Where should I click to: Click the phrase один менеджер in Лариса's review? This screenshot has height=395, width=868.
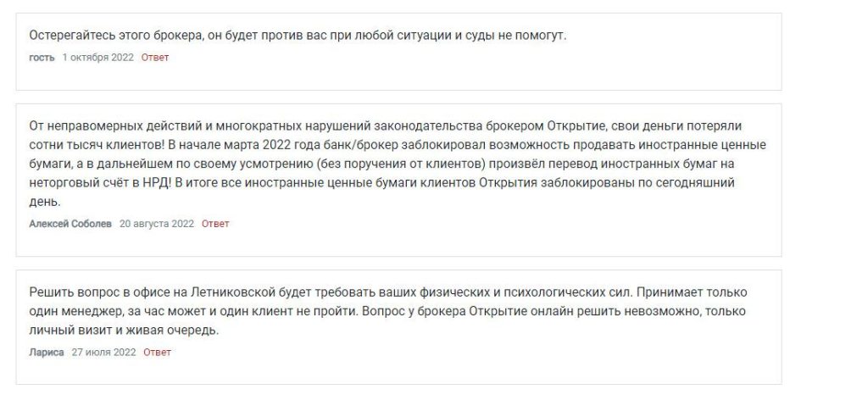tap(75, 311)
